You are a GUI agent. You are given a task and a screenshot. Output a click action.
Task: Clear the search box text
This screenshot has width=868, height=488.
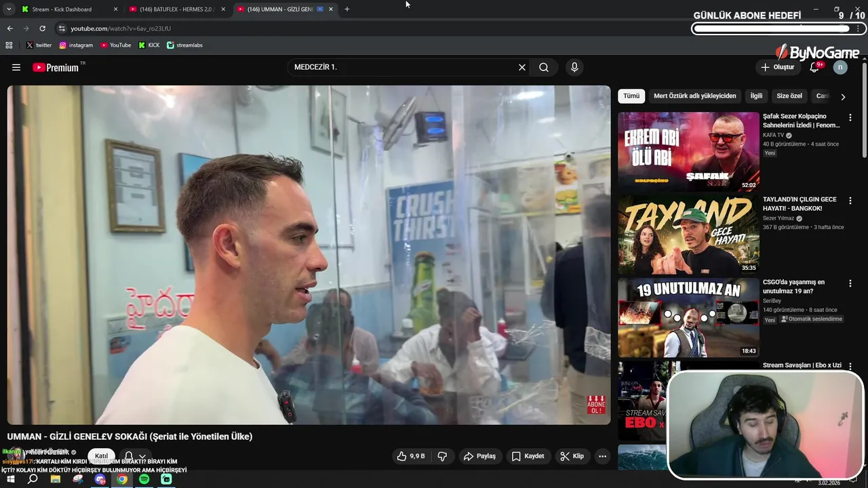pyautogui.click(x=522, y=67)
